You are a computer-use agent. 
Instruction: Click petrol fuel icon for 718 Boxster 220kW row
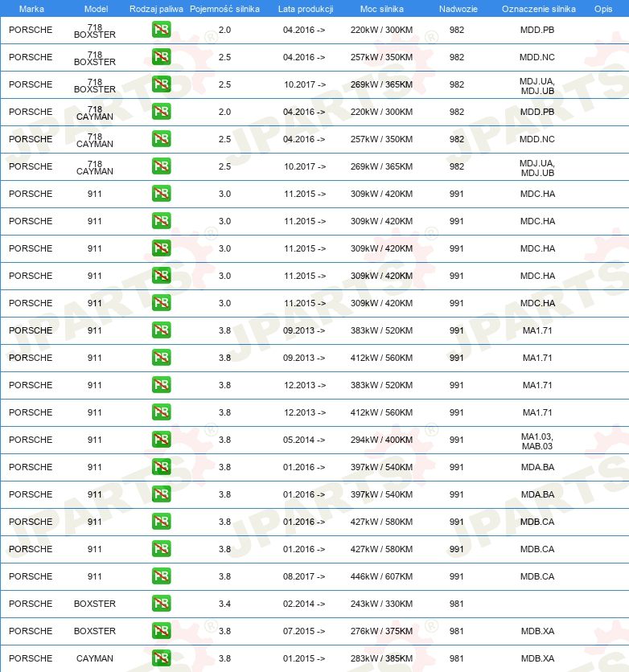[x=161, y=30]
